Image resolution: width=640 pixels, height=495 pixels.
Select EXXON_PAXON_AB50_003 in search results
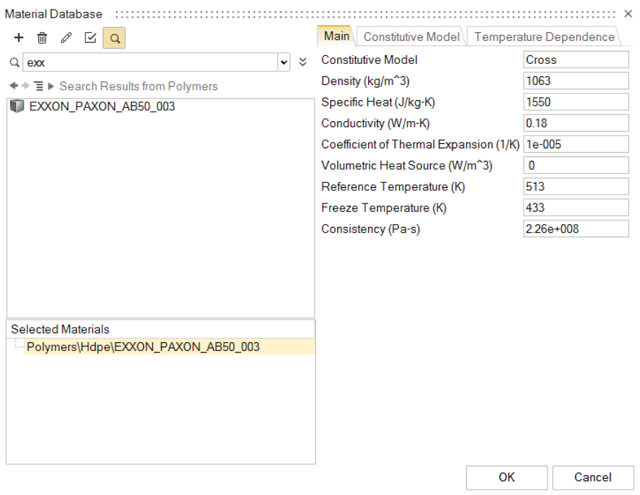point(101,106)
